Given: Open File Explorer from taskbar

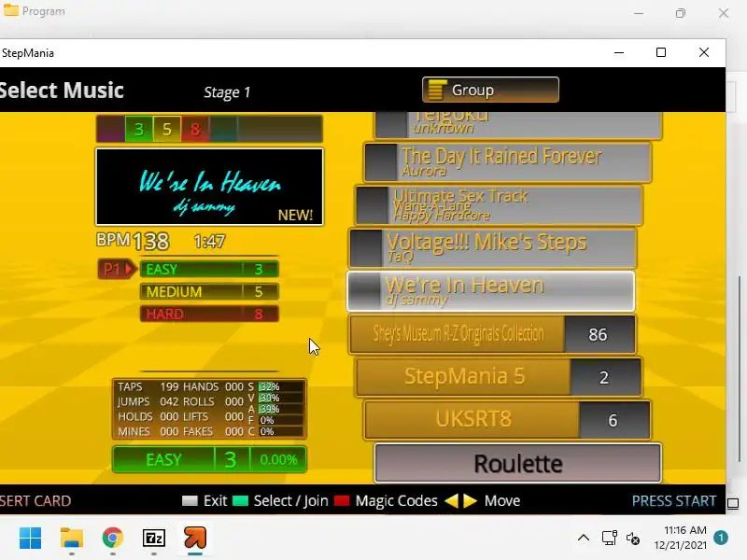Looking at the screenshot, I should click(72, 539).
